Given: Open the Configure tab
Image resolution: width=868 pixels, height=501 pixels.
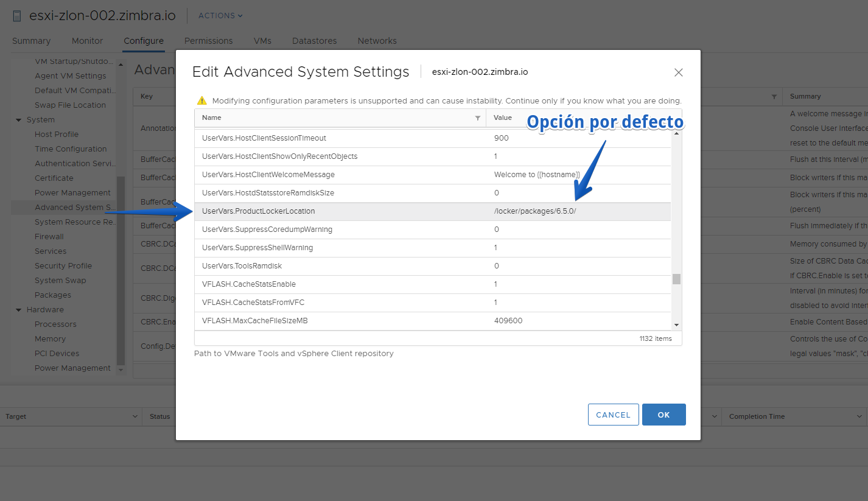Looking at the screenshot, I should click(144, 41).
